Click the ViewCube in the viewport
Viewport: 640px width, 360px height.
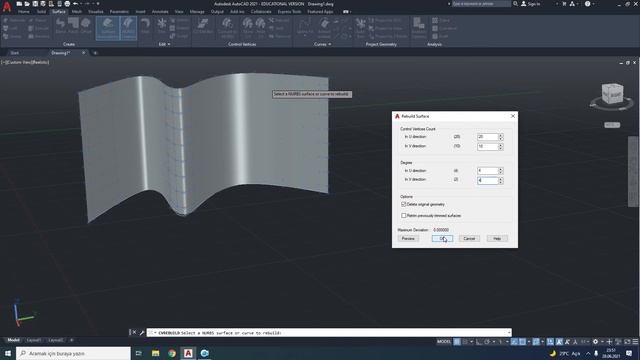[x=612, y=94]
